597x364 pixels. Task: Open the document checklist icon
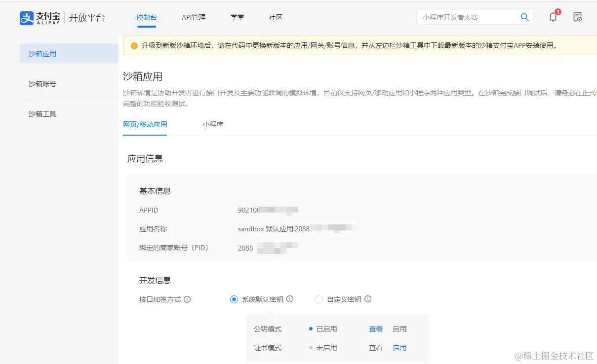click(577, 17)
